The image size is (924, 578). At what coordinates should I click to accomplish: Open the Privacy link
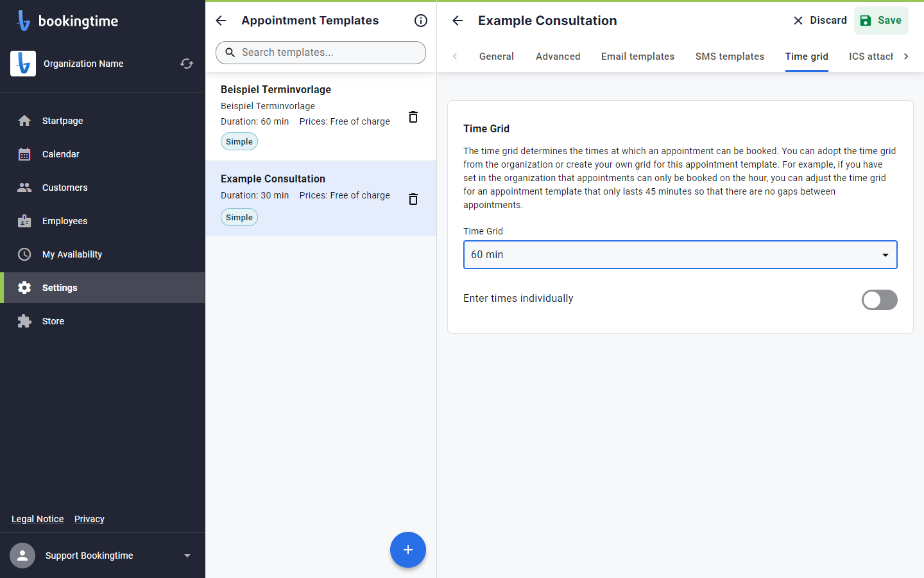tap(89, 519)
